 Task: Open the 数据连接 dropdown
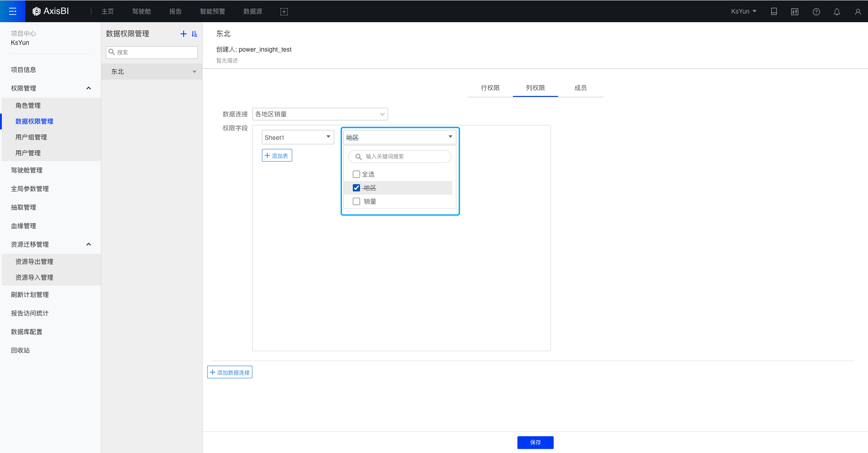(x=320, y=114)
